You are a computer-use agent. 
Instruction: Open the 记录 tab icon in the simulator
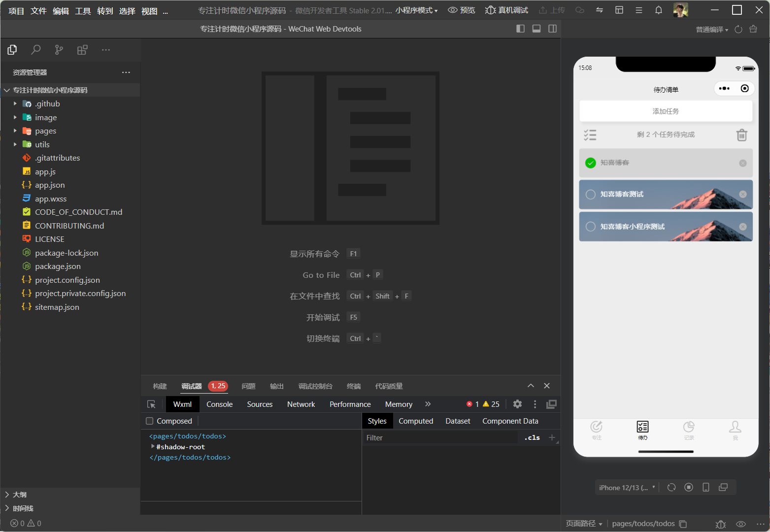[688, 430]
